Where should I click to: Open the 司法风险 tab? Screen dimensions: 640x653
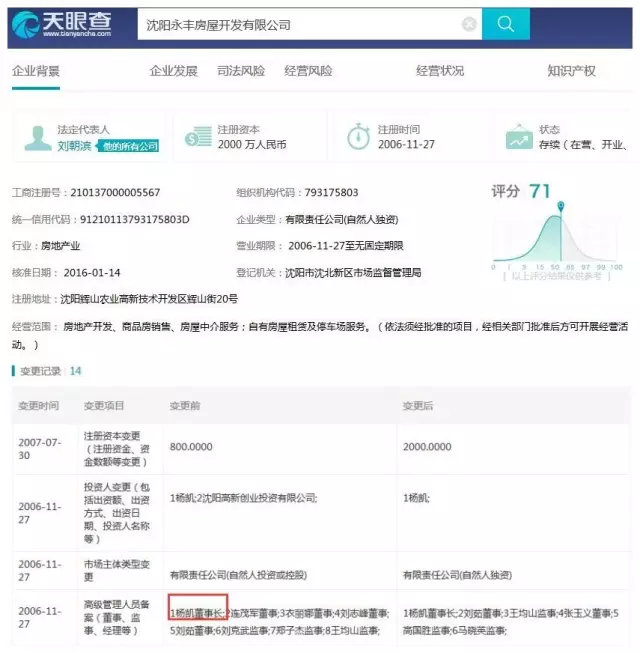(241, 71)
